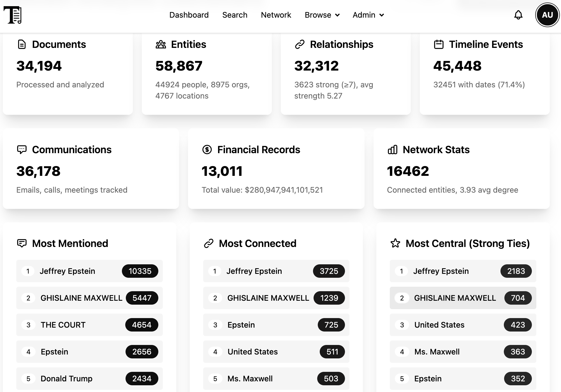Click the Relationships chain-link icon
561x392 pixels.
(300, 44)
